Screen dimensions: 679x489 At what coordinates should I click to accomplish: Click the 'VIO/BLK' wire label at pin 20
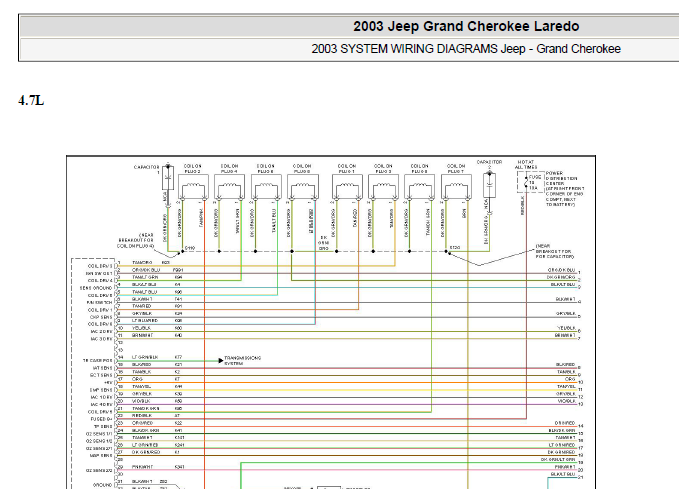click(142, 401)
